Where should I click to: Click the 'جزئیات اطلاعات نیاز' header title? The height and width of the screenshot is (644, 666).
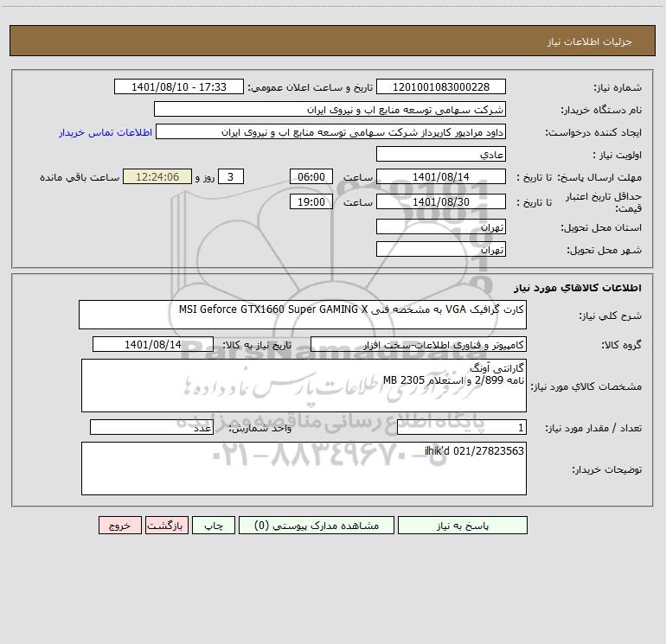pos(590,41)
